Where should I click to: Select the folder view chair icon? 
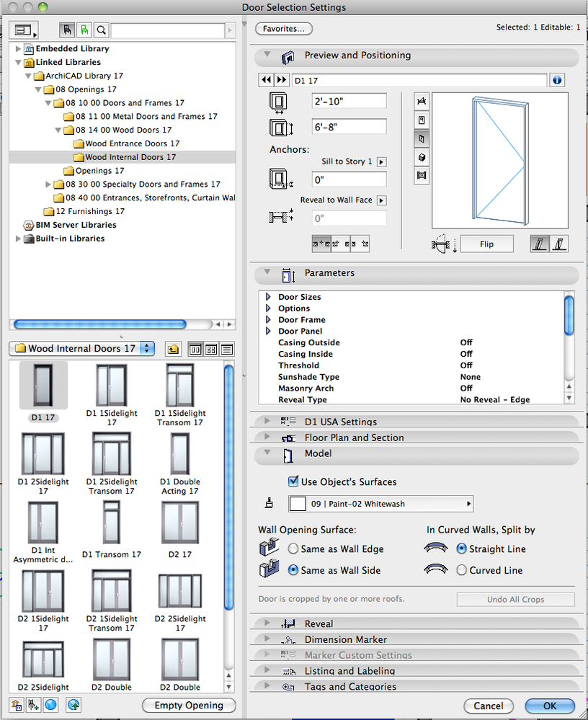coord(68,30)
